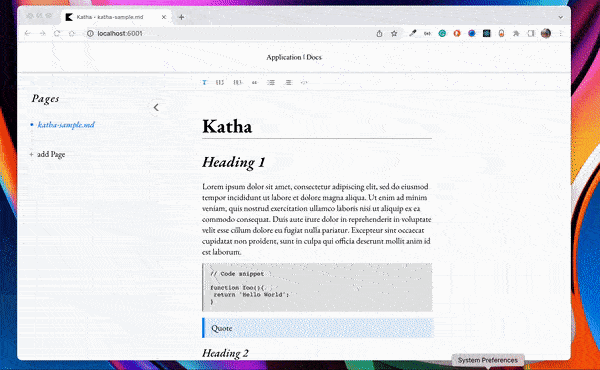Share this page via the share icon
This screenshot has height=370, width=600.
379,33
